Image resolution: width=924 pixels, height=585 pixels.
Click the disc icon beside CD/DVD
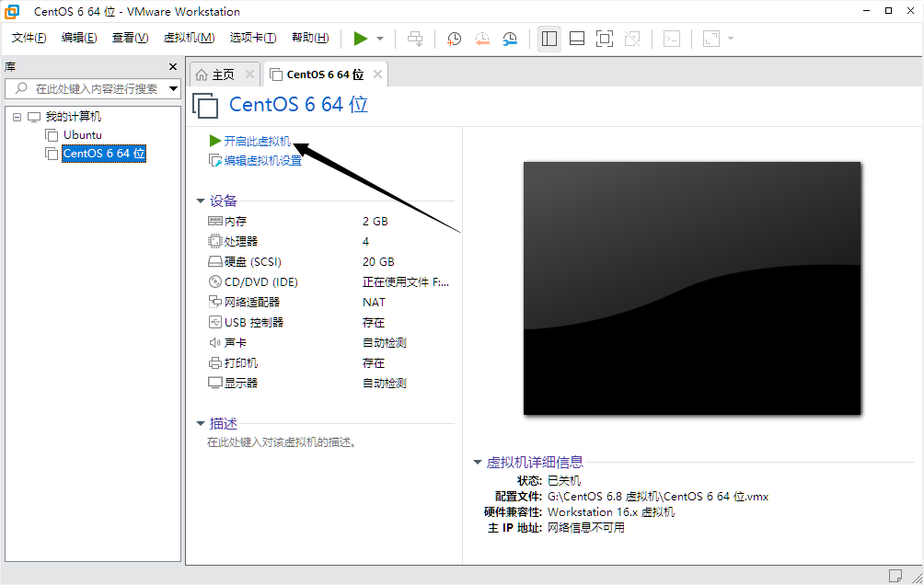click(x=215, y=282)
